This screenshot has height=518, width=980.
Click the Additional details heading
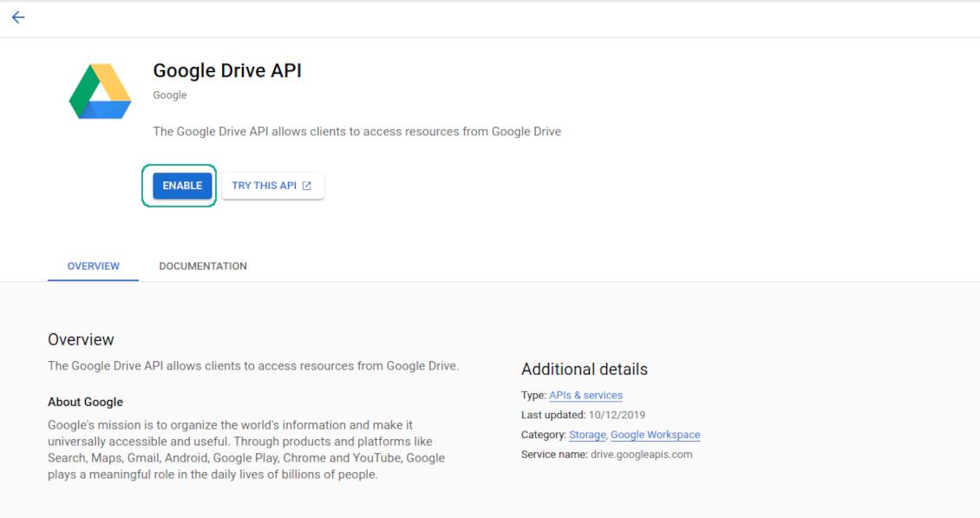click(584, 370)
